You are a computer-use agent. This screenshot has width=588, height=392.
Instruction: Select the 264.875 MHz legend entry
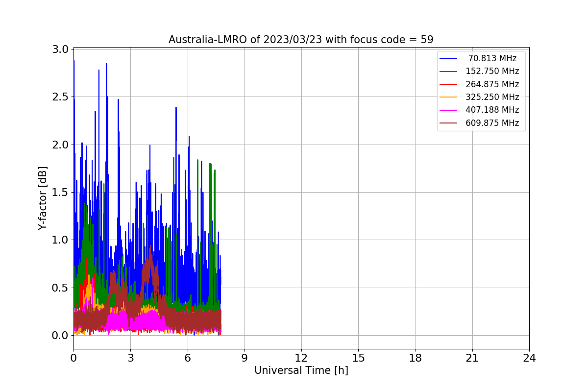[479, 84]
